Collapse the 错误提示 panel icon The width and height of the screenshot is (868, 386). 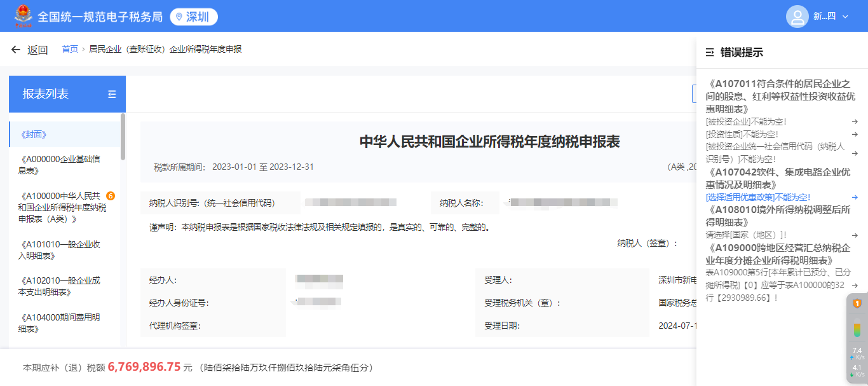coord(710,53)
